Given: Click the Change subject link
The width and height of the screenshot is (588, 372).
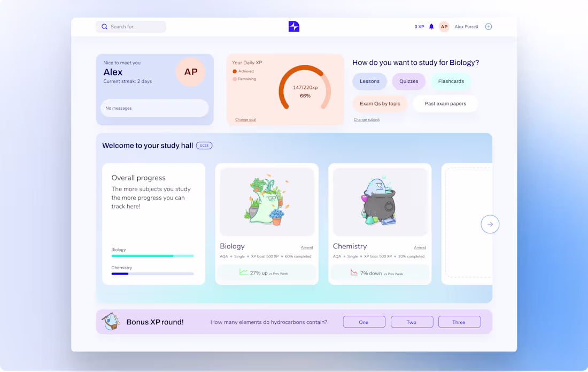Looking at the screenshot, I should tap(366, 120).
